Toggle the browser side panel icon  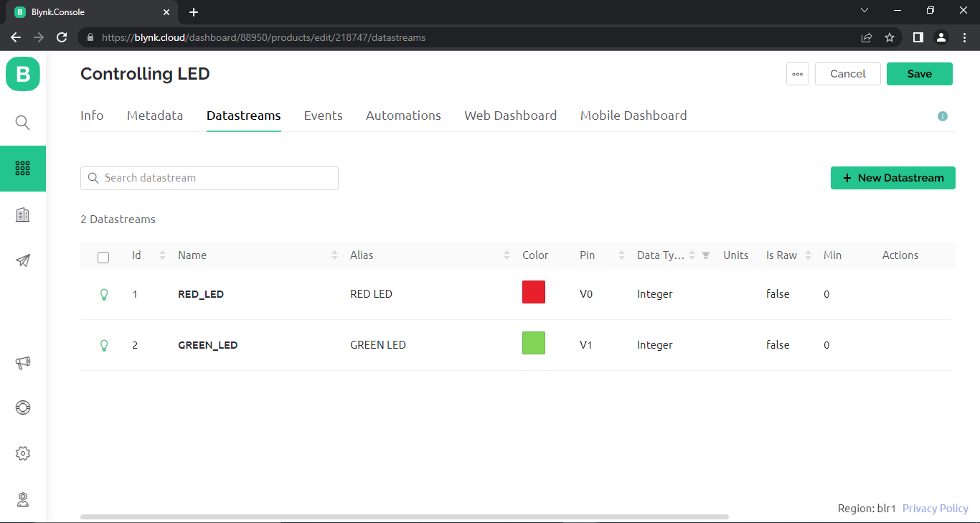click(x=918, y=37)
